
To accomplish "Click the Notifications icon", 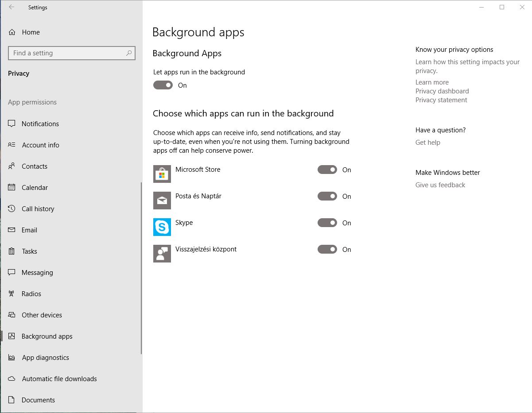I will (x=12, y=124).
